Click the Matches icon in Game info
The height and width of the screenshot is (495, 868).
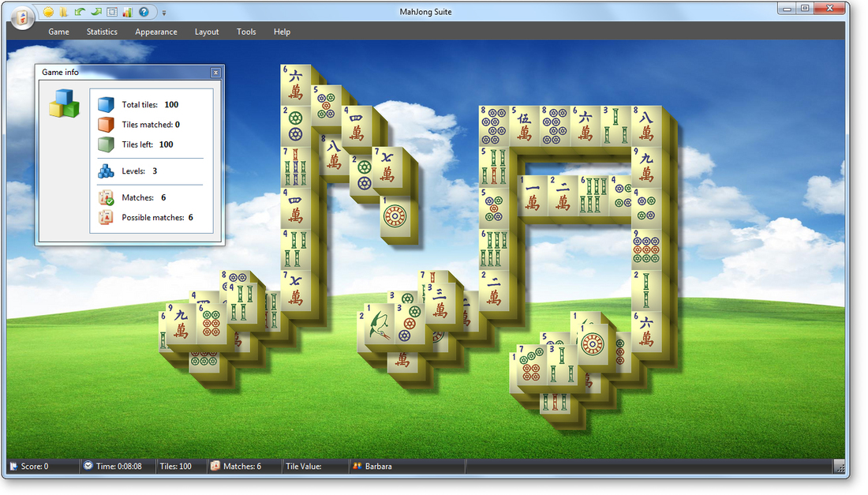pyautogui.click(x=106, y=197)
